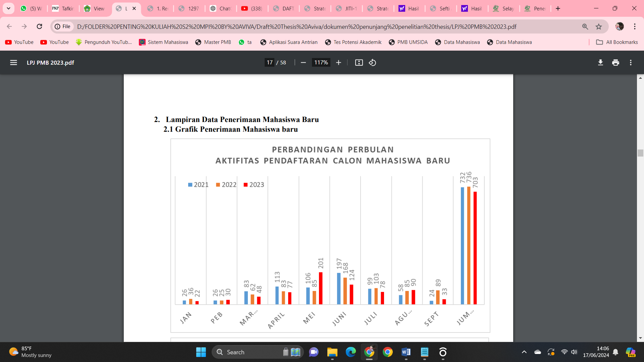Open the PDF viewer more actions menu

coord(631,63)
